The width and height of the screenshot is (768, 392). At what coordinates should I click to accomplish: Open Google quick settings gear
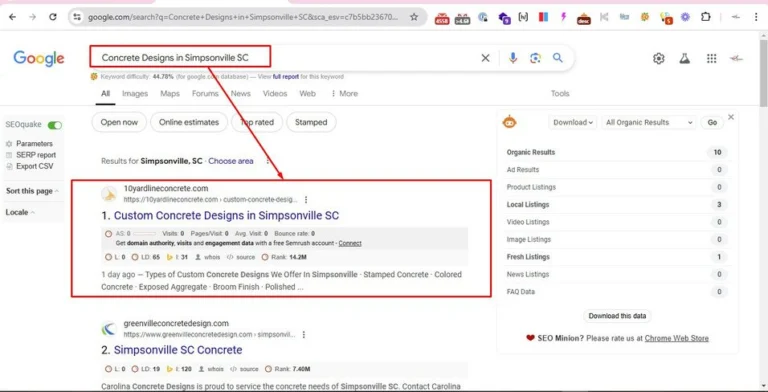coord(659,59)
